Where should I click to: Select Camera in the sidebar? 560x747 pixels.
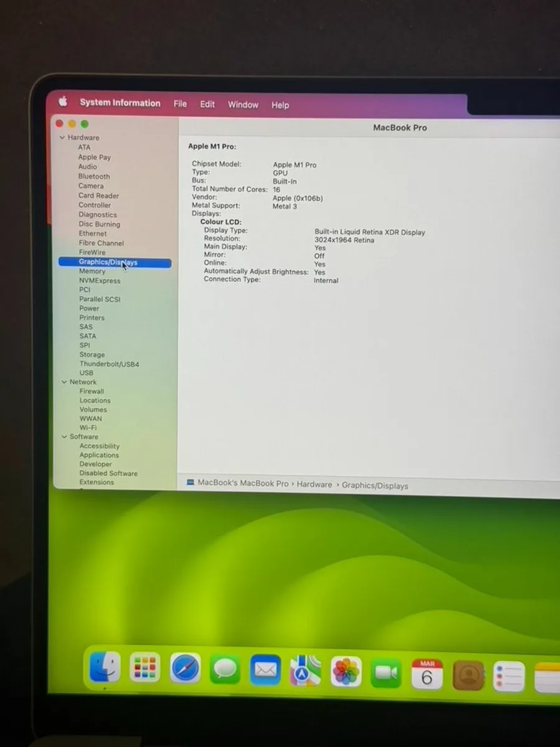click(91, 186)
